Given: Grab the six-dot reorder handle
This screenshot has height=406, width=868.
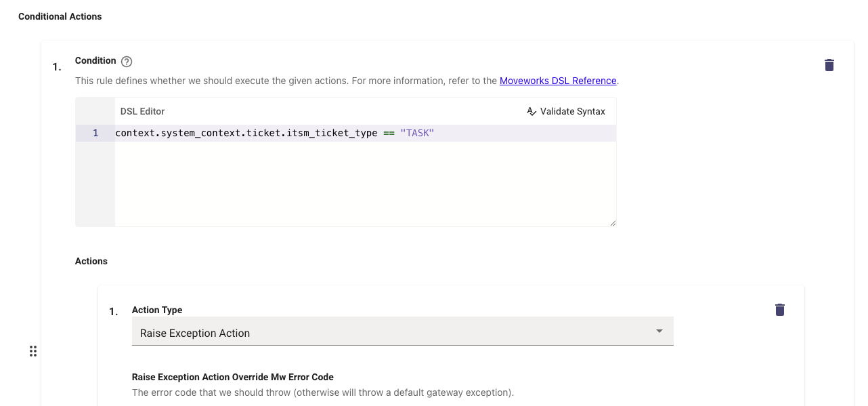Looking at the screenshot, I should coord(32,351).
